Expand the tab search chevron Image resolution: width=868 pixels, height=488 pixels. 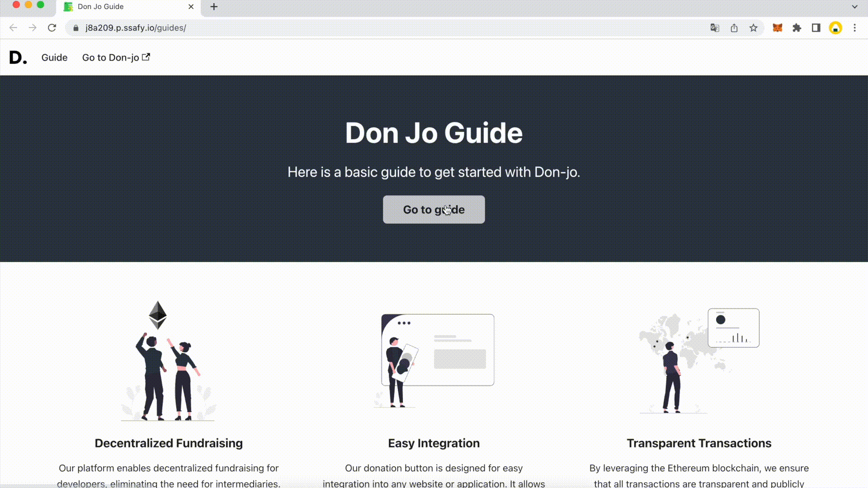[x=854, y=6]
